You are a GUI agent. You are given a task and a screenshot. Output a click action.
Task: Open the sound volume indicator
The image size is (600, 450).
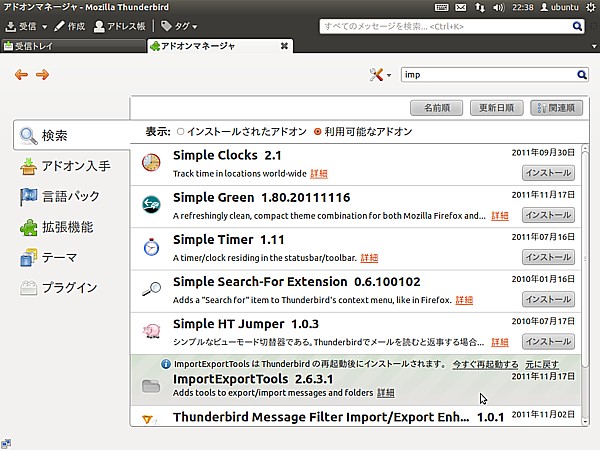499,7
